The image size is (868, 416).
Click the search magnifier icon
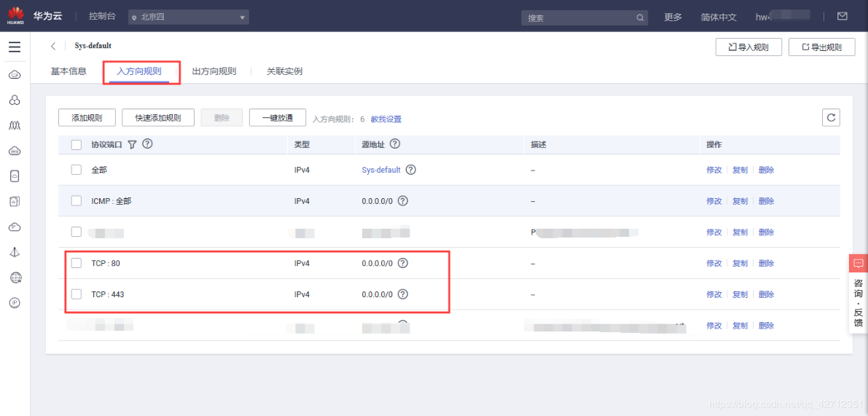tap(639, 17)
